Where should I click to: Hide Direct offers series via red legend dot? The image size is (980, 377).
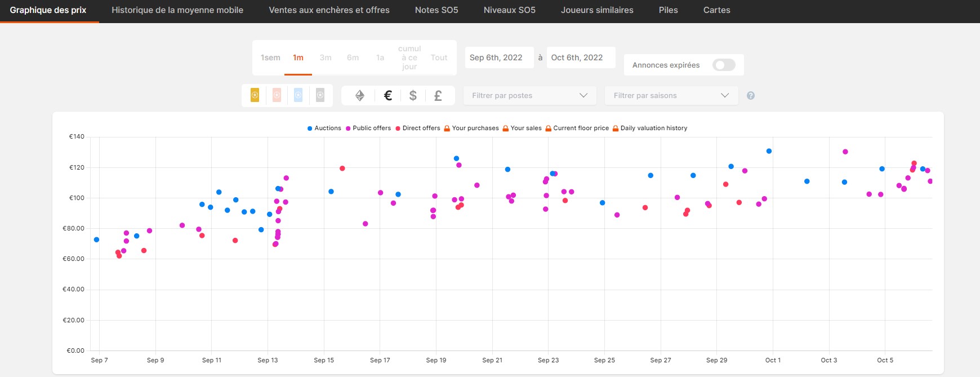pyautogui.click(x=398, y=128)
